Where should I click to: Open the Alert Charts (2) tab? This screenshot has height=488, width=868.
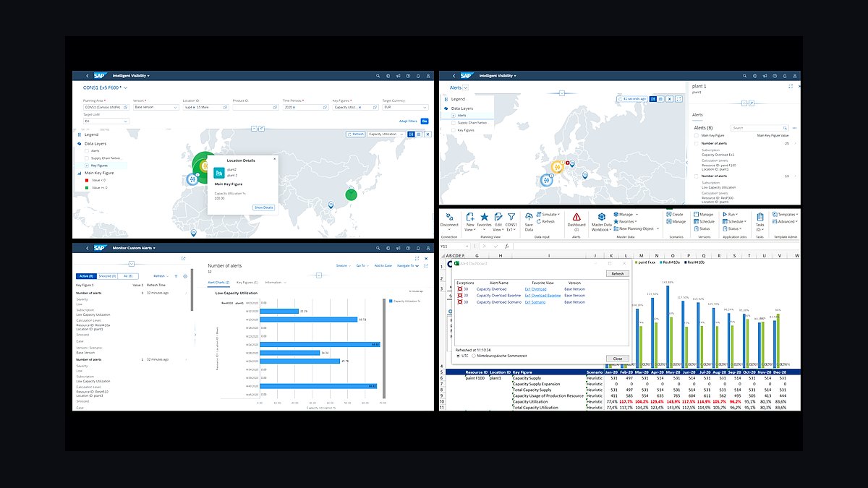[218, 282]
